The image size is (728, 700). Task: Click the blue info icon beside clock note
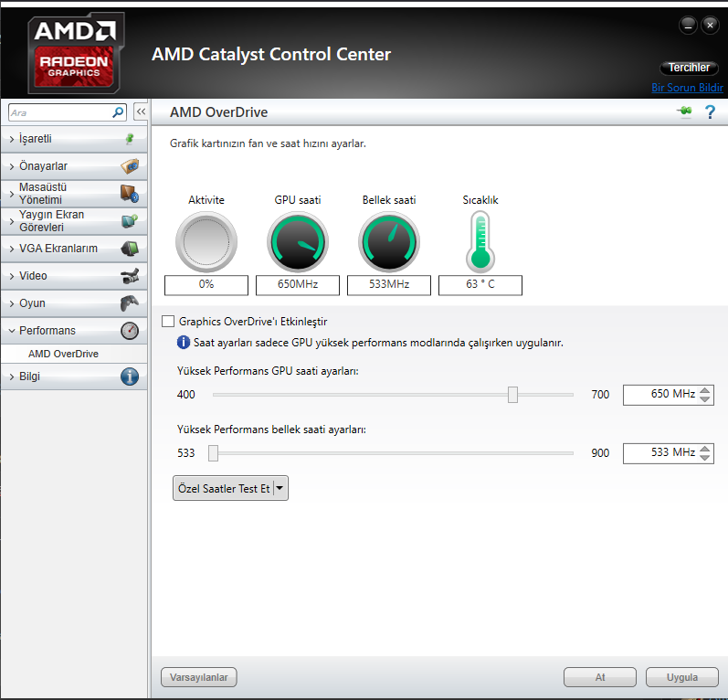pyautogui.click(x=184, y=343)
